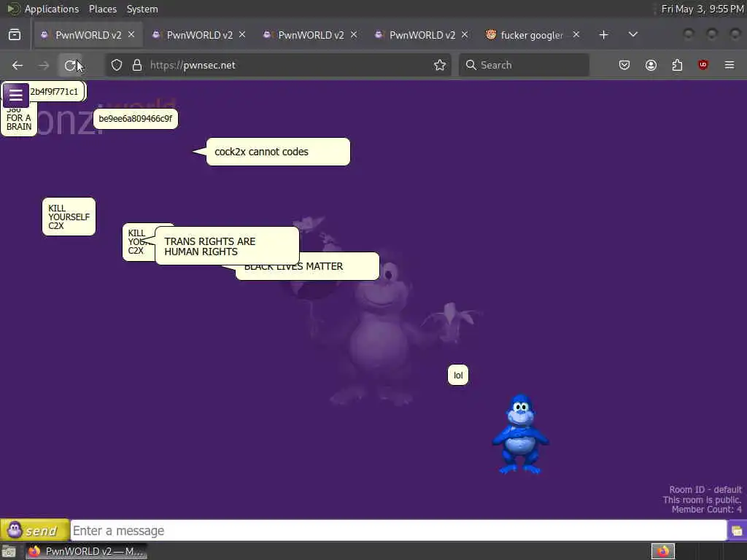This screenshot has height=560, width=747.
Task: Click the 'This room is public.' text
Action: point(703,499)
